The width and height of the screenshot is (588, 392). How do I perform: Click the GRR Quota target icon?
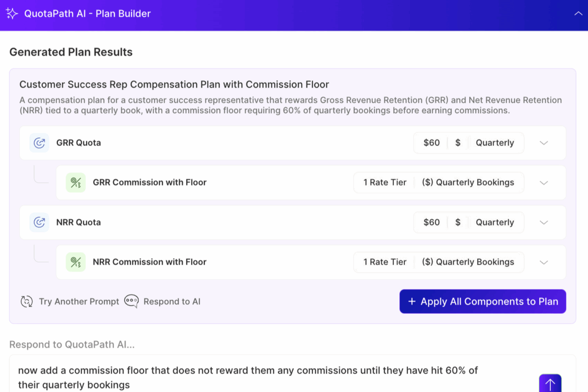point(39,143)
